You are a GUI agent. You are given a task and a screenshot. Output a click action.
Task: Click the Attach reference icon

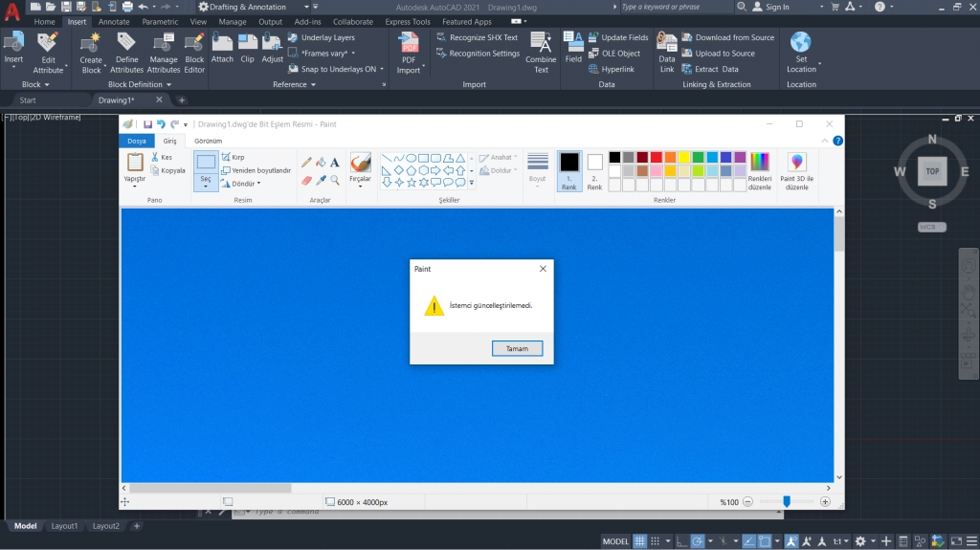tap(222, 42)
